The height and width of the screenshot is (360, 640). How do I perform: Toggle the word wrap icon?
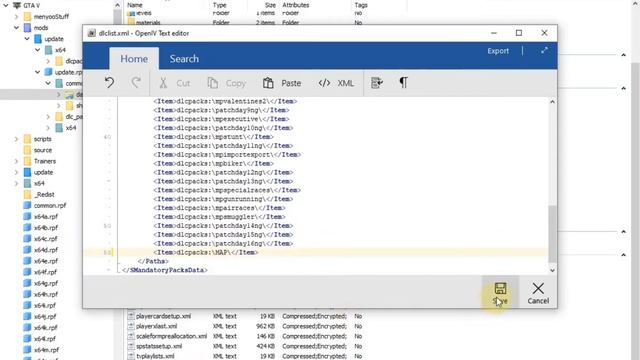click(x=376, y=83)
